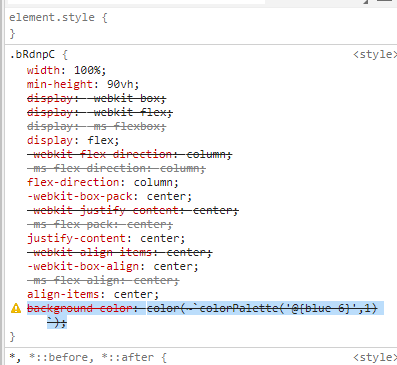Screen dimensions: 397x365
Task: Click greyed display: -ms-flexbox declaration
Action: tap(96, 126)
